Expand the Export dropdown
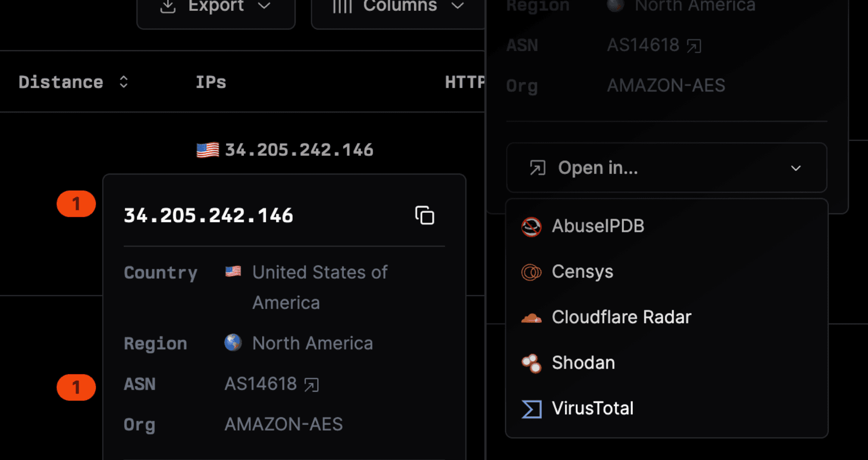 coord(216,7)
